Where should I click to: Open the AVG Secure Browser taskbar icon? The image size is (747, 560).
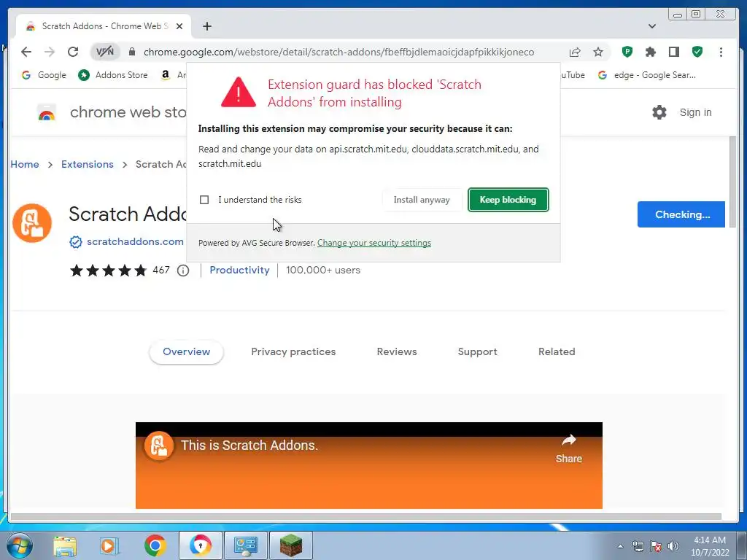pyautogui.click(x=201, y=545)
